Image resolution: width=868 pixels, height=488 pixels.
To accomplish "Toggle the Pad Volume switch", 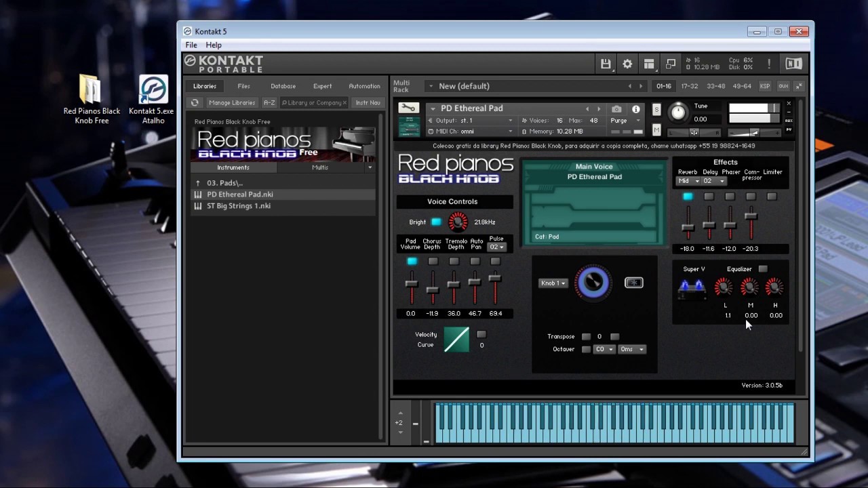I will [412, 262].
